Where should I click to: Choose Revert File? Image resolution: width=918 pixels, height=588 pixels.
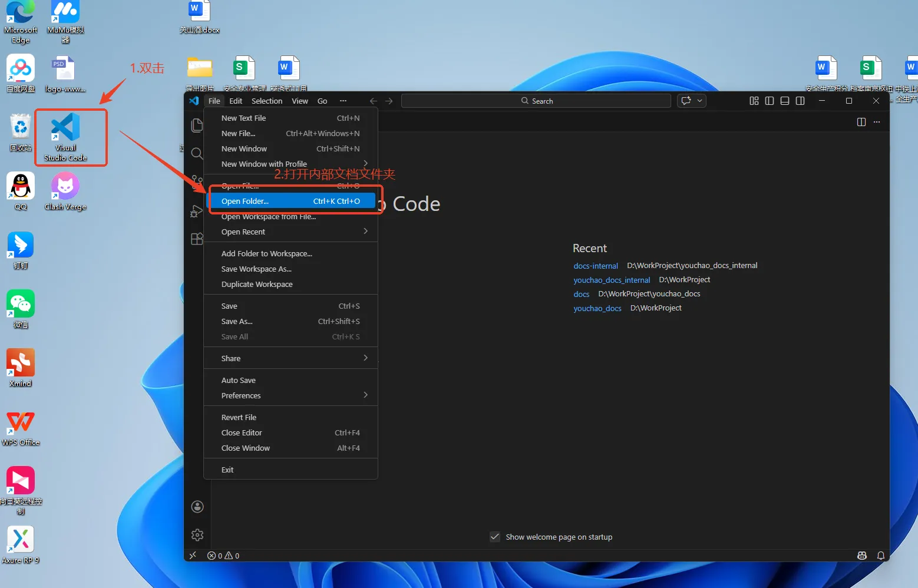point(290,417)
